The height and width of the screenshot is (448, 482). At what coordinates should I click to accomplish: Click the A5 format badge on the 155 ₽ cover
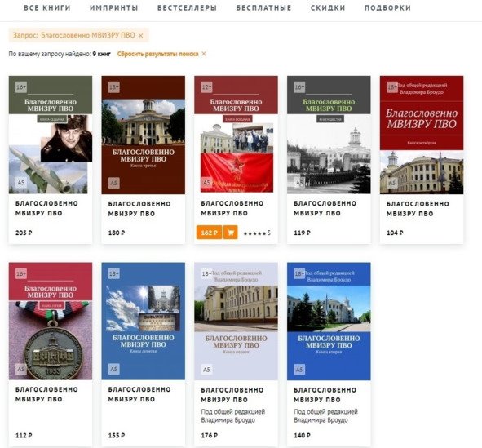click(x=113, y=369)
